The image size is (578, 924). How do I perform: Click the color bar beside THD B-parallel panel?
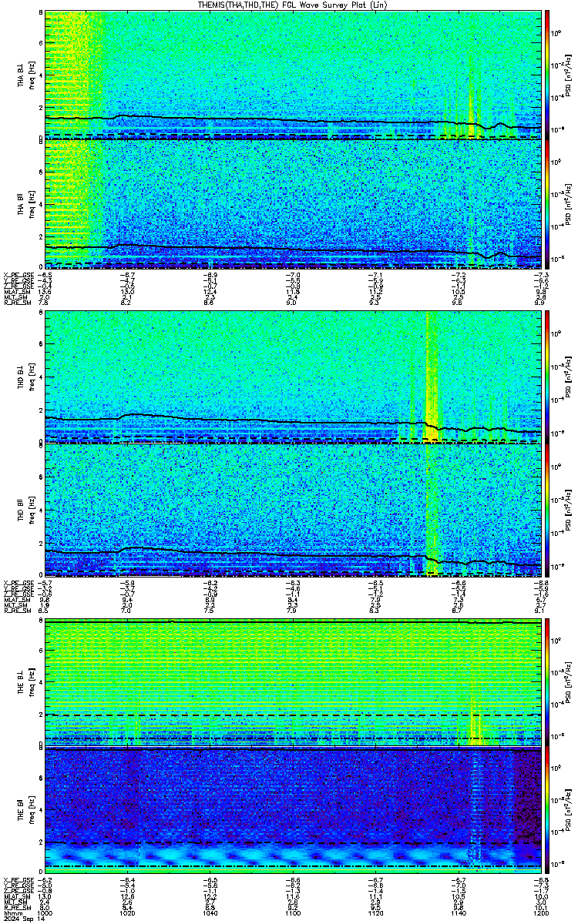pos(548,509)
